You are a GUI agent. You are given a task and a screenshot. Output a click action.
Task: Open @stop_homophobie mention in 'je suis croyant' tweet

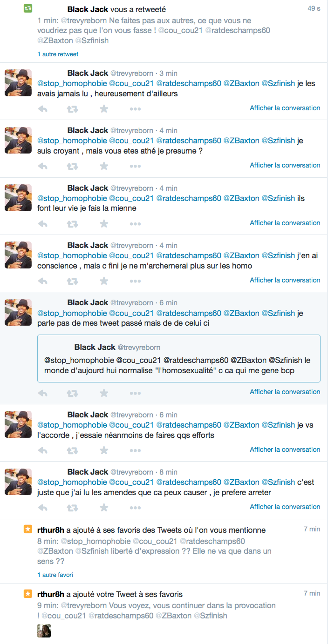click(72, 141)
